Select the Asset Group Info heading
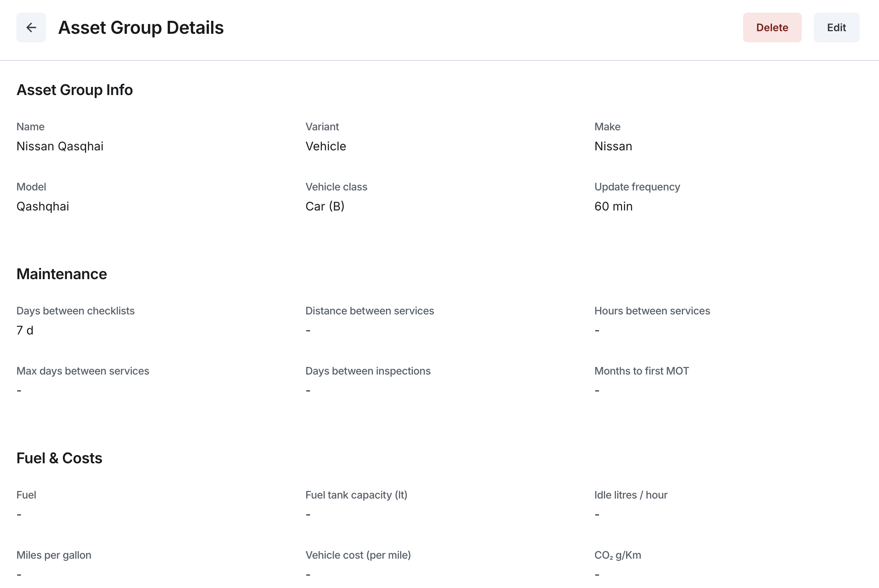Image resolution: width=879 pixels, height=588 pixels. [x=74, y=90]
